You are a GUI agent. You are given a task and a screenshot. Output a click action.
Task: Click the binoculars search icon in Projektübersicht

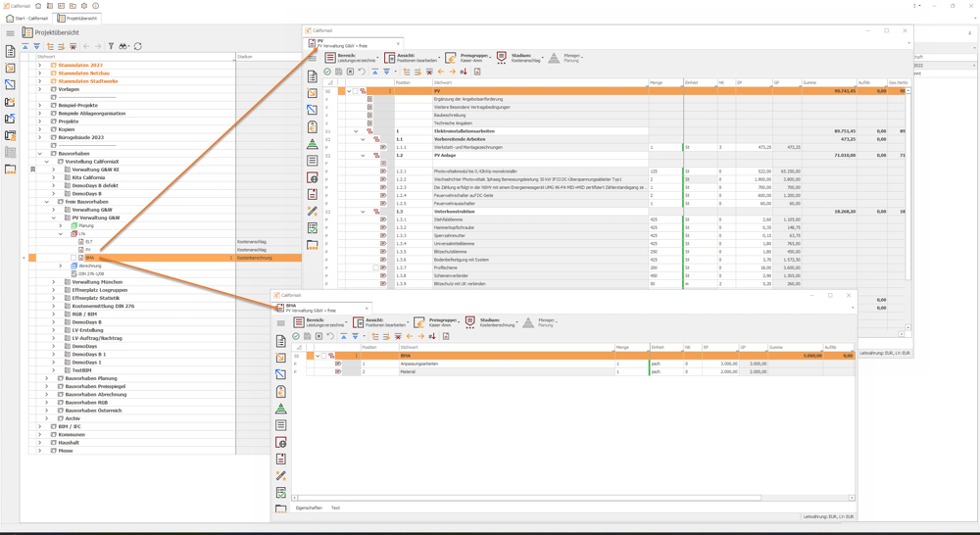[x=123, y=46]
